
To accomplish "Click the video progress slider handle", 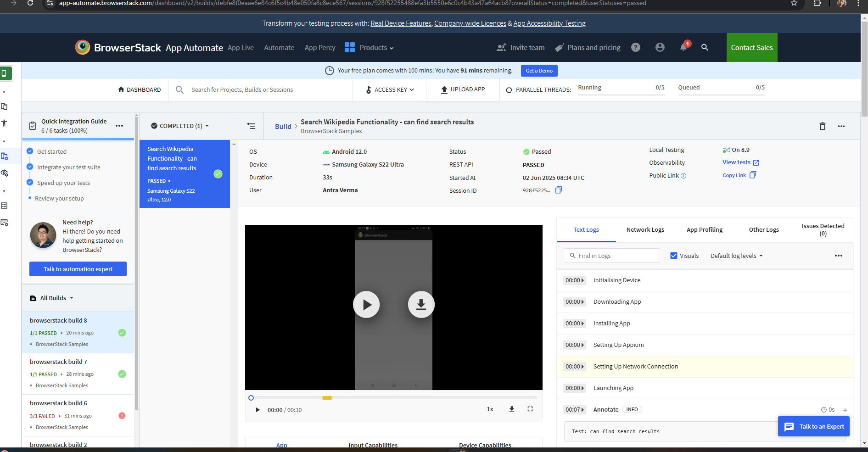I will point(251,398).
